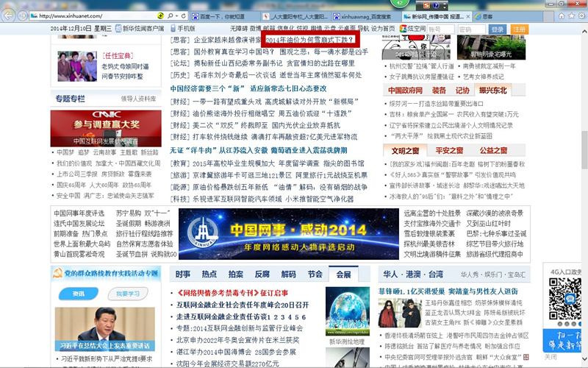This screenshot has width=588, height=368.
Task: Click the CNNIC survey banner image
Action: 96,127
